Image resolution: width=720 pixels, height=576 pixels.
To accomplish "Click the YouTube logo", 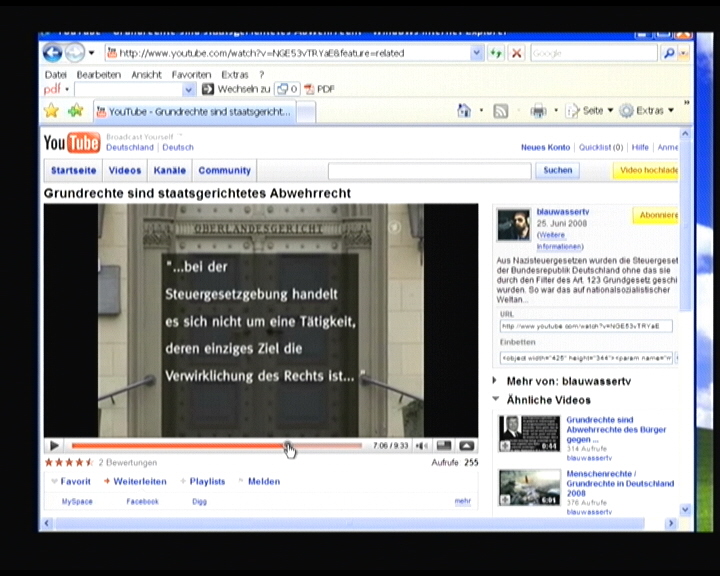I will pos(71,143).
